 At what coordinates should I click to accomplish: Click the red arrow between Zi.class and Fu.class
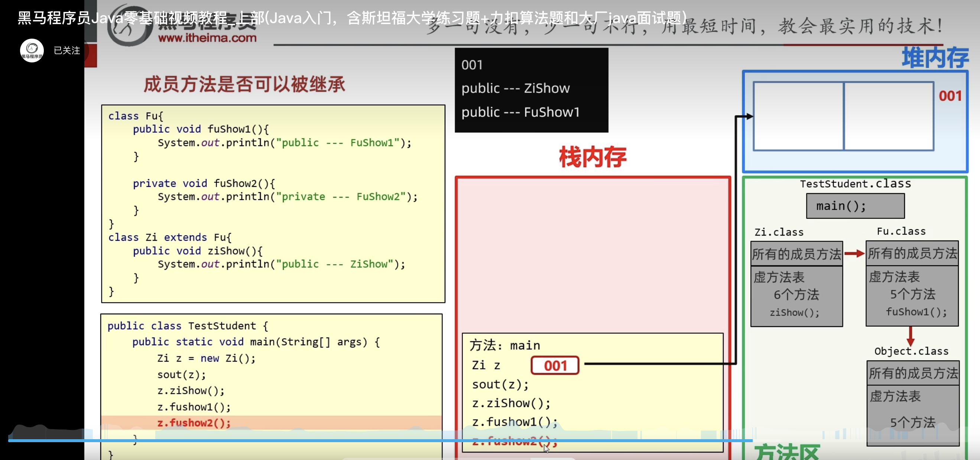(x=854, y=253)
